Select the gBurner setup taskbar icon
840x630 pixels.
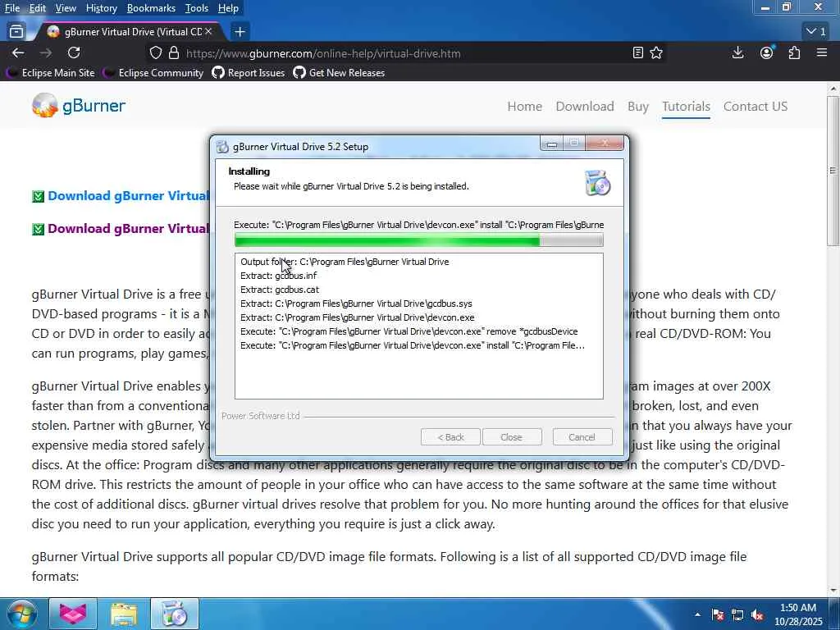pos(175,614)
